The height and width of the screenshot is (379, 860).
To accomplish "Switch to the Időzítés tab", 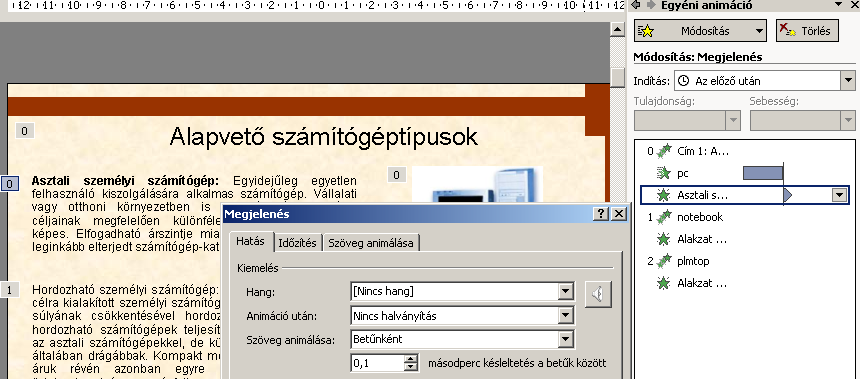I will pos(297,243).
